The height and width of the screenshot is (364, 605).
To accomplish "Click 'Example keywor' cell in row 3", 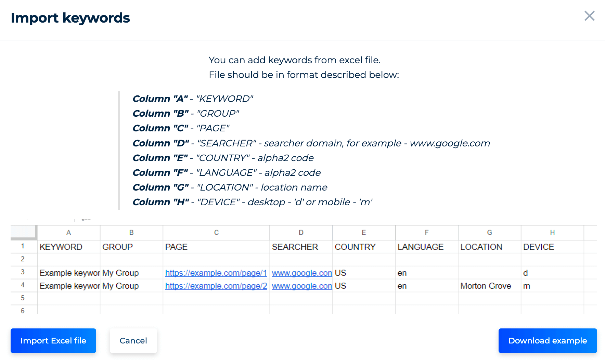I will click(69, 273).
